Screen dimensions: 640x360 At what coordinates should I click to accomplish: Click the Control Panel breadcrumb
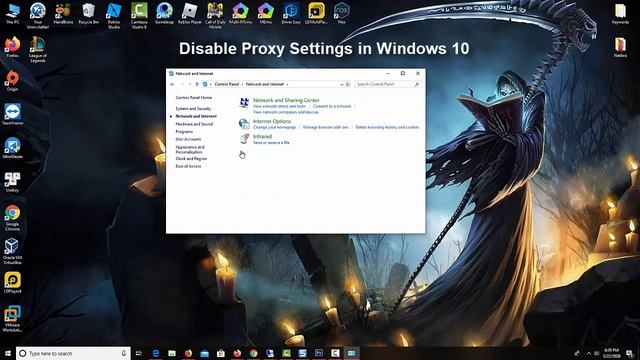tap(227, 84)
